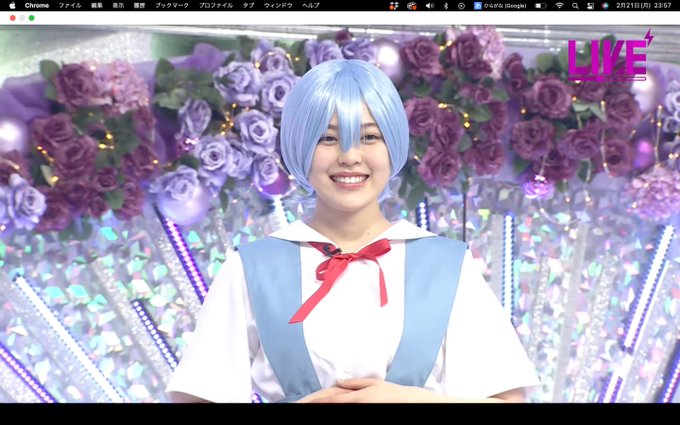Open the ファイル menu
The image size is (680, 425).
(x=70, y=6)
